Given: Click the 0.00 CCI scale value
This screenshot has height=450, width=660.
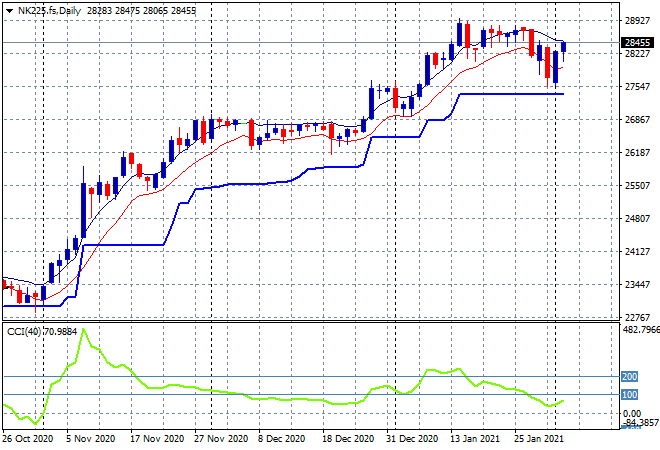Looking at the screenshot, I should [632, 413].
